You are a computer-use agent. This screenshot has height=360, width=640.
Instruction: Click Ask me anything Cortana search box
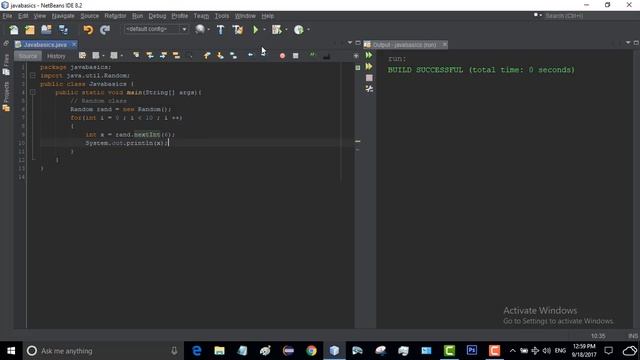pos(102,351)
